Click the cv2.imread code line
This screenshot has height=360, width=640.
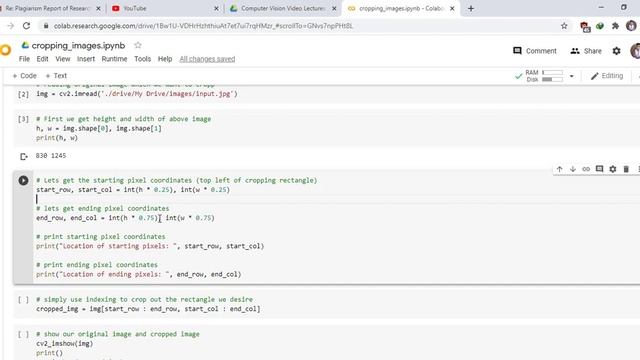(x=137, y=94)
